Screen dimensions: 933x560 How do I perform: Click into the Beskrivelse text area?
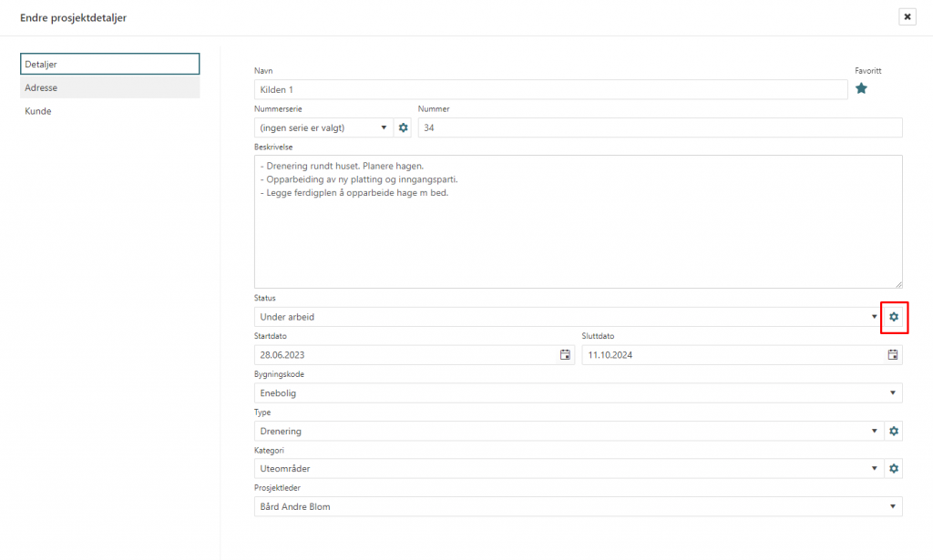(578, 237)
